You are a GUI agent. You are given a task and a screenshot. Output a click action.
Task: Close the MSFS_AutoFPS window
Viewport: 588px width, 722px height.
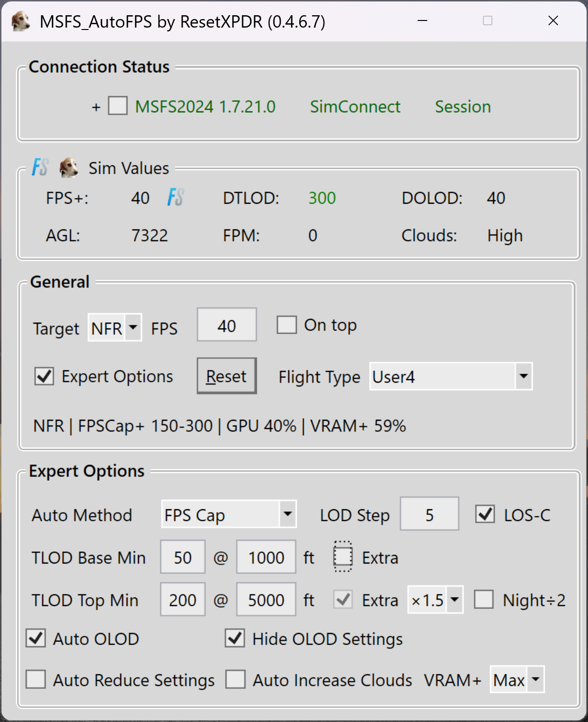point(553,21)
